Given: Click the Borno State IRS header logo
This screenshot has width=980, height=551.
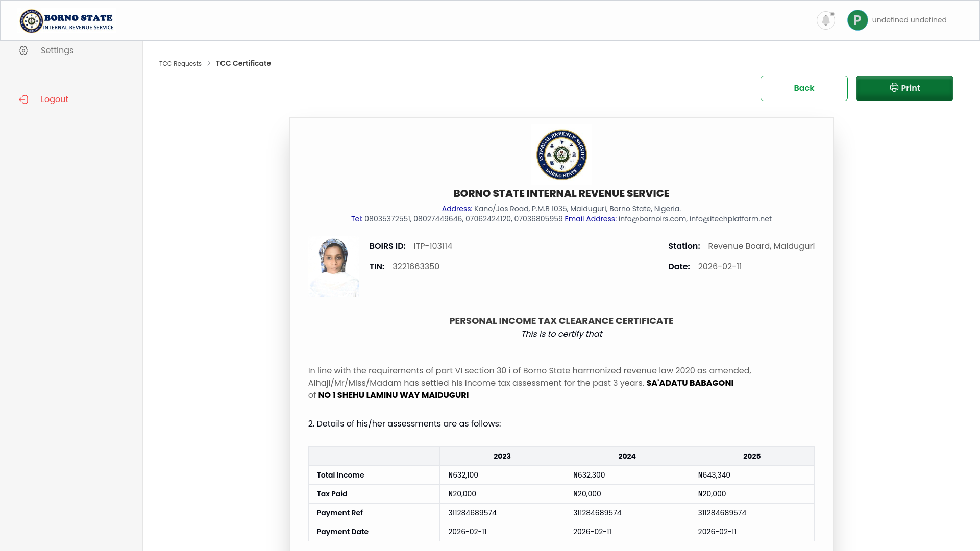Looking at the screenshot, I should click(67, 21).
